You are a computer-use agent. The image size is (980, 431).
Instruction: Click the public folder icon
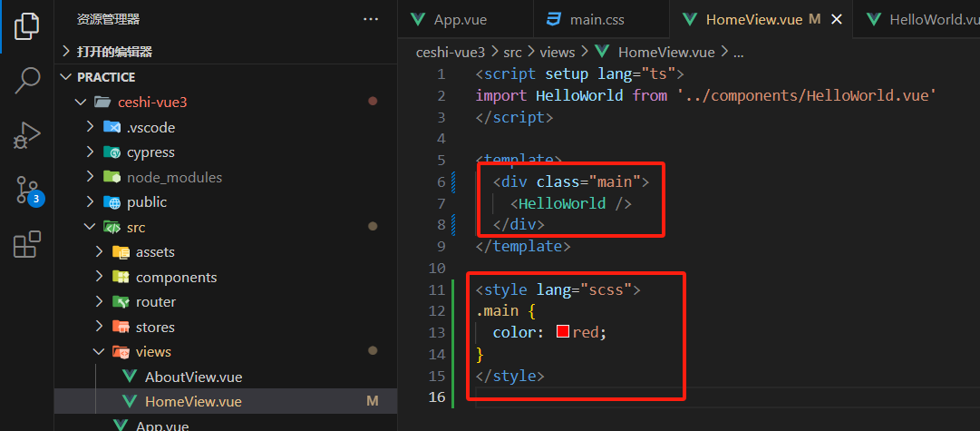coord(112,202)
